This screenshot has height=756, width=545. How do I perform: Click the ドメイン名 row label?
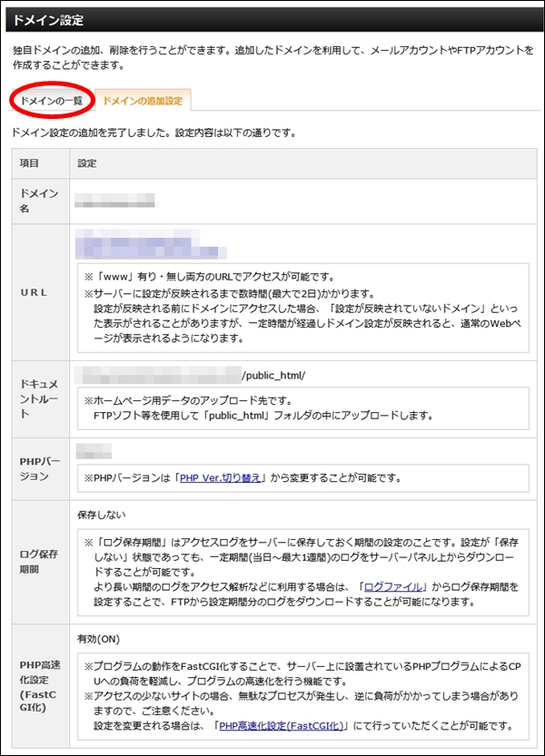pos(39,201)
